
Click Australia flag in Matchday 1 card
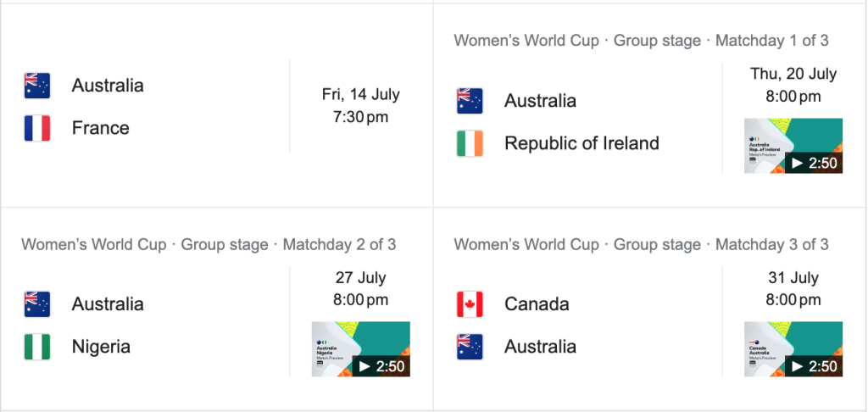[x=470, y=101]
